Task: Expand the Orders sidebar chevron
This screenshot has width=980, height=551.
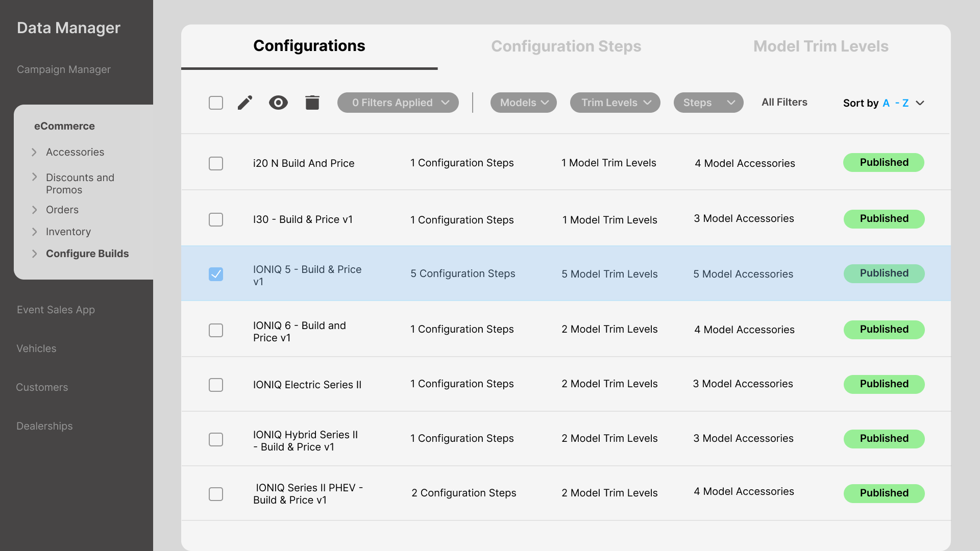Action: (34, 210)
